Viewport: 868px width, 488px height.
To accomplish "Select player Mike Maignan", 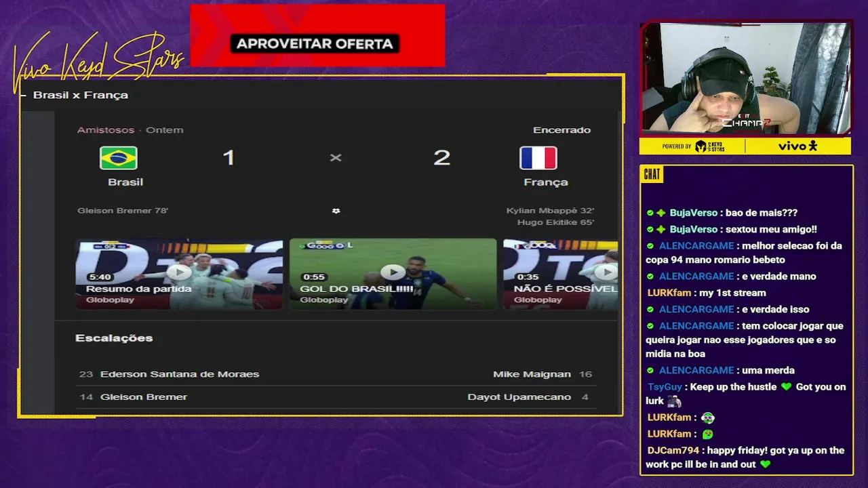I will click(532, 374).
